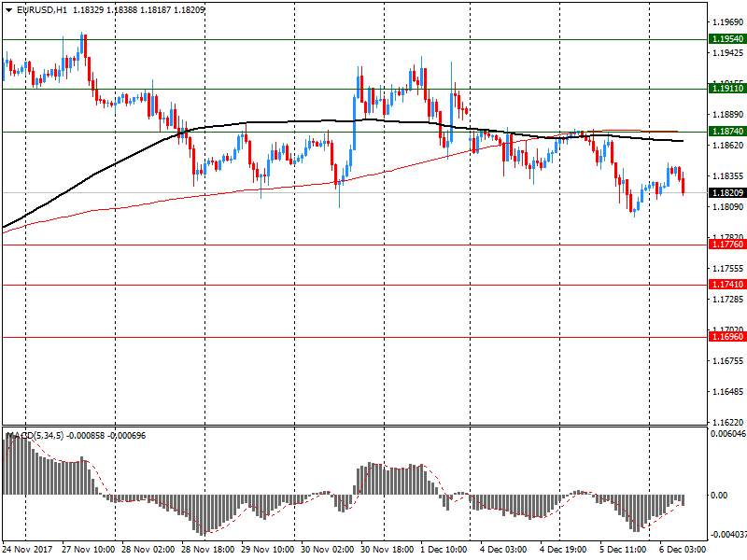The image size is (747, 560).
Task: Select the 1.17760 red level price label
Action: (727, 245)
